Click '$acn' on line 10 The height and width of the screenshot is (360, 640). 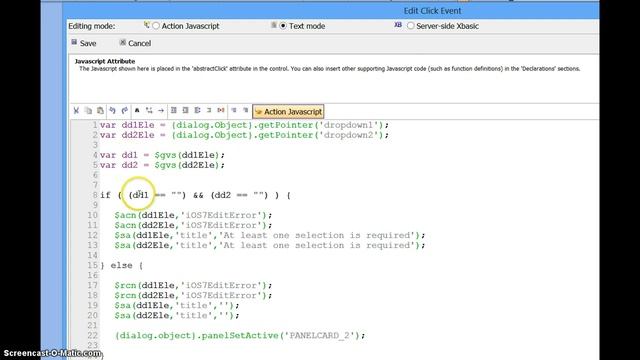[125, 215]
